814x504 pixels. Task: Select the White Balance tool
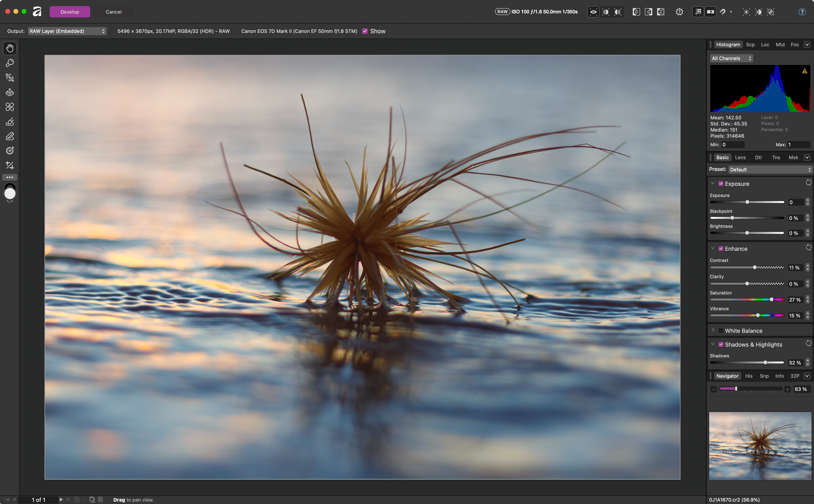10,78
